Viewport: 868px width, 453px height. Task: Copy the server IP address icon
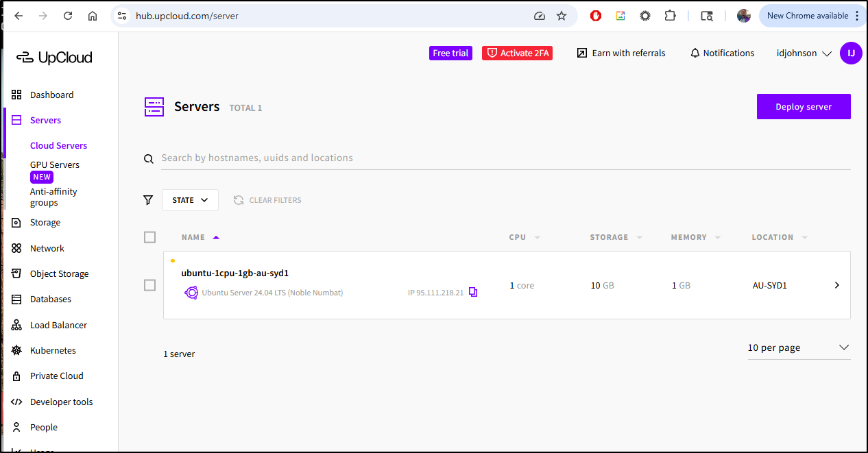473,293
